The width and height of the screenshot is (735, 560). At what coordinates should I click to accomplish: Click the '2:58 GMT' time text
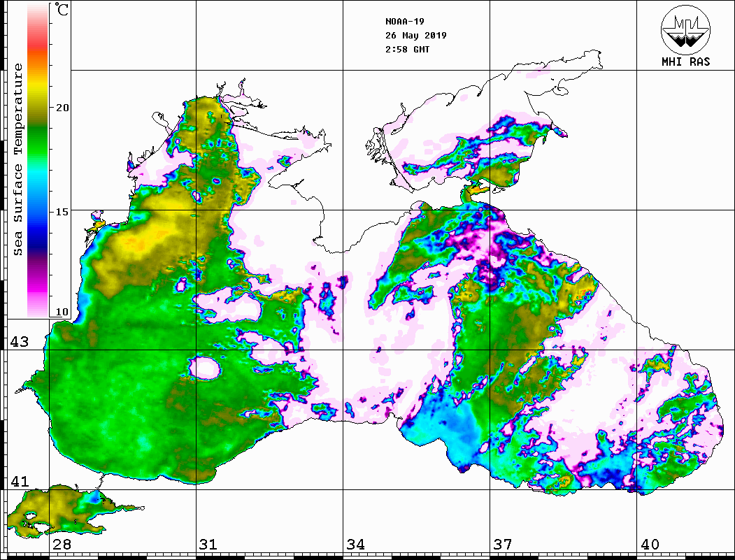point(407,49)
